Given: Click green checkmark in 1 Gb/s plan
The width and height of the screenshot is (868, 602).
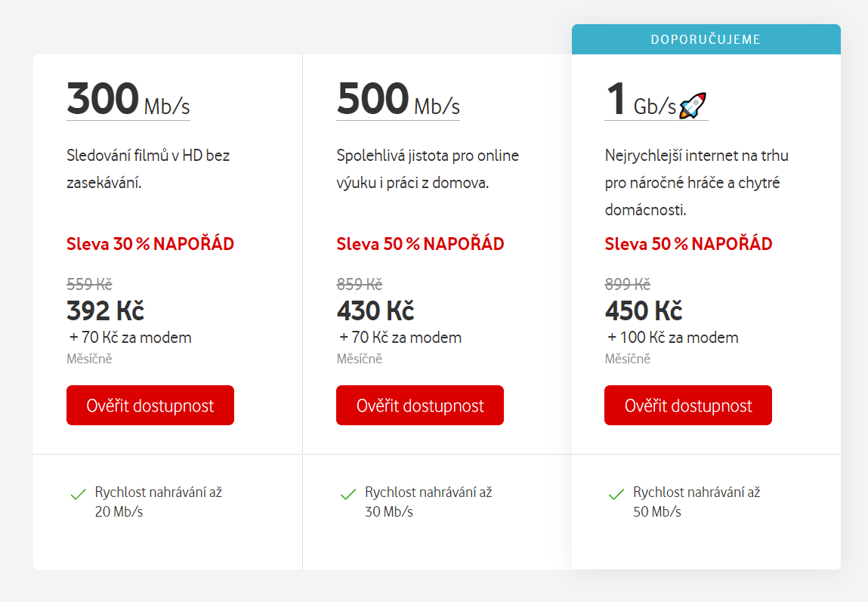Looking at the screenshot, I should pos(616,495).
